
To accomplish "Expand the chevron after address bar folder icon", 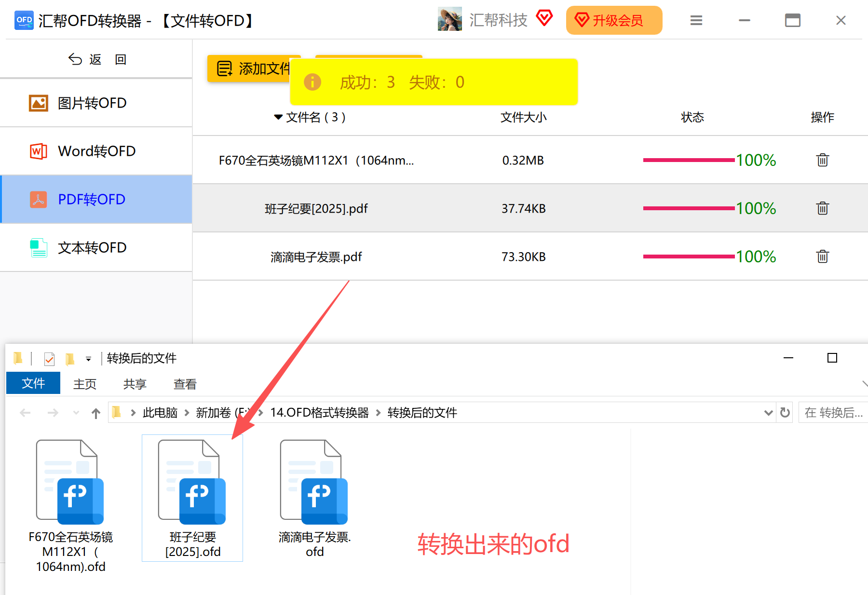I will coord(133,413).
